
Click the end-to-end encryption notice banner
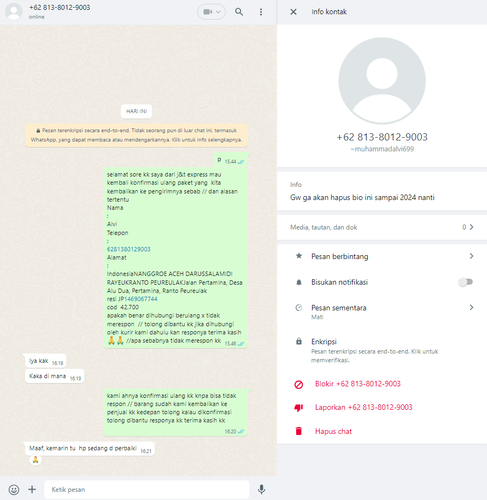(136, 135)
